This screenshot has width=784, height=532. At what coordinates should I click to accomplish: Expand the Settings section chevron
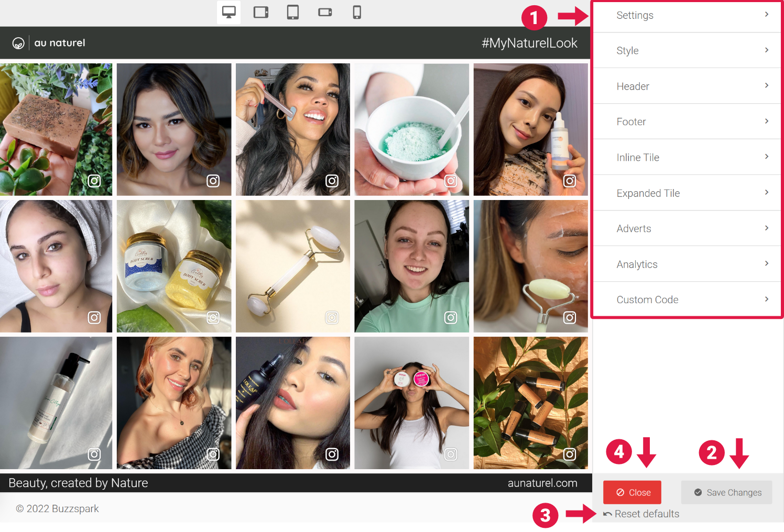[766, 15]
